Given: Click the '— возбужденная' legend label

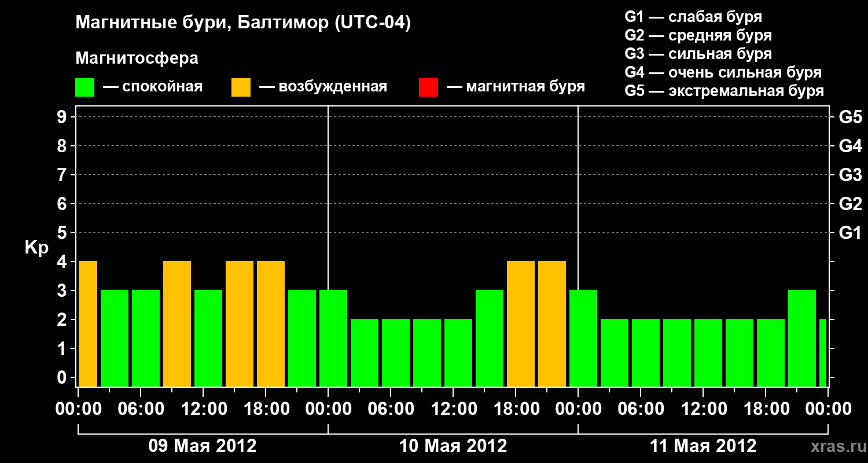Looking at the screenshot, I should coord(323,87).
